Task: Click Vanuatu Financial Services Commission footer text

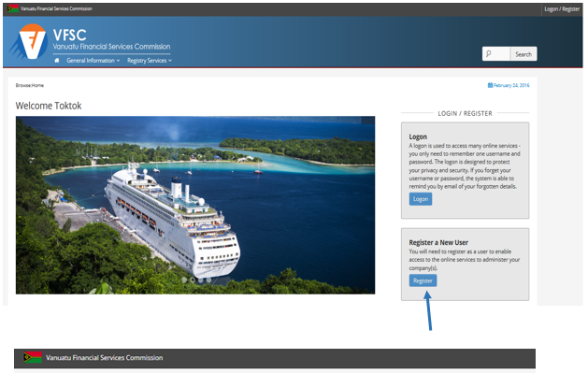Action: (105, 358)
